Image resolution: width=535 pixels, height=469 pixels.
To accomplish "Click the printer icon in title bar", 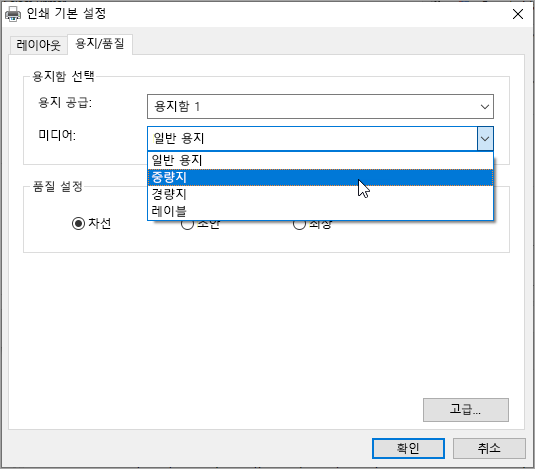I will [x=13, y=14].
